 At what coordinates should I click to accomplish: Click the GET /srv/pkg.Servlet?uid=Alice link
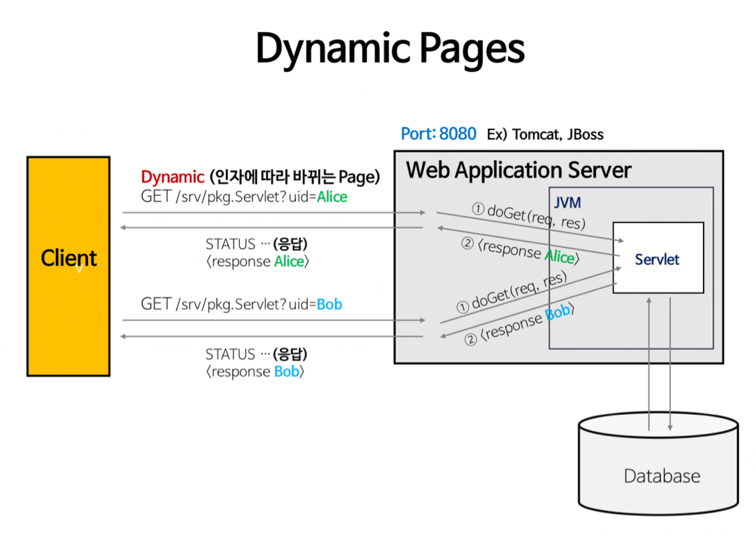(244, 197)
